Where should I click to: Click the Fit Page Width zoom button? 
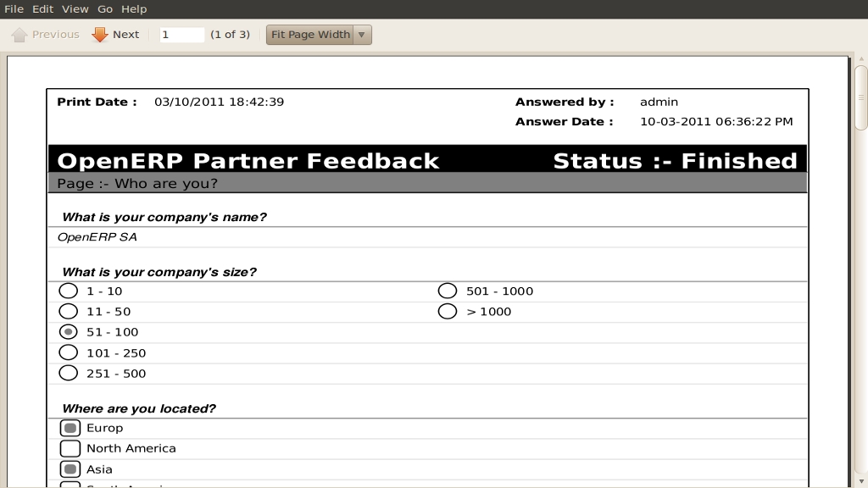point(310,34)
